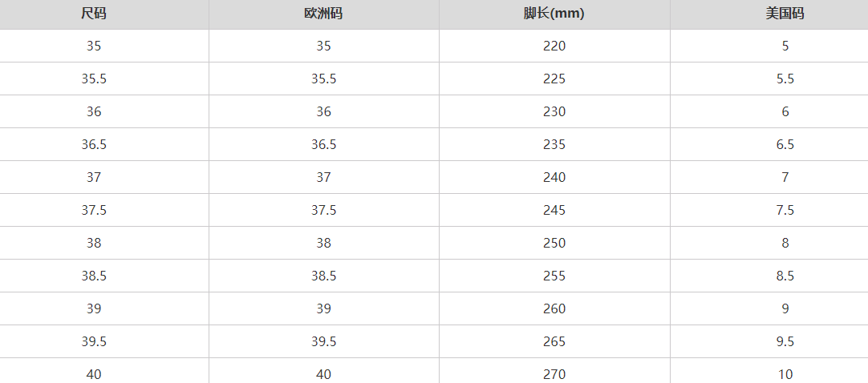Click foot length 240 cell
The width and height of the screenshot is (868, 383).
(x=554, y=177)
